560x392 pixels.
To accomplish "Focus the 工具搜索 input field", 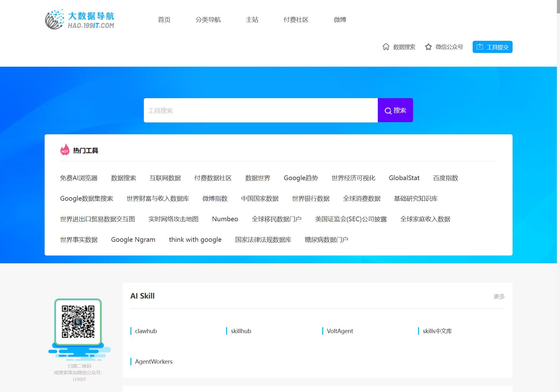I will [x=261, y=110].
